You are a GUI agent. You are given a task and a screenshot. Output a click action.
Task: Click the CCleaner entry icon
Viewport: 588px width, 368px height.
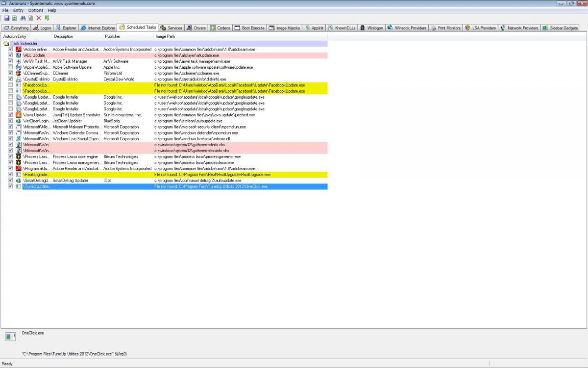click(x=19, y=73)
